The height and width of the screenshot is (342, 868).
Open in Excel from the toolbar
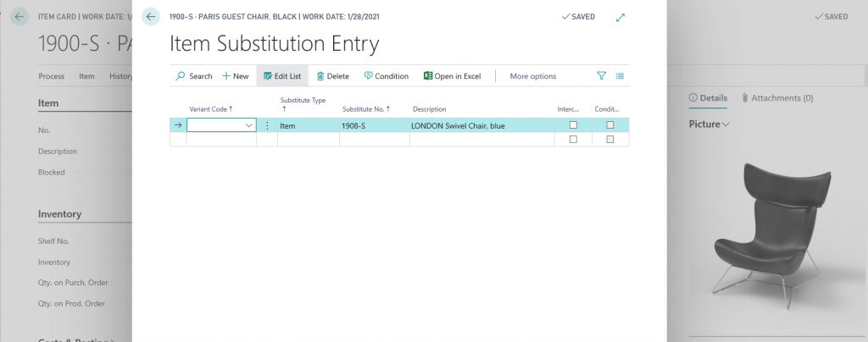pos(452,76)
